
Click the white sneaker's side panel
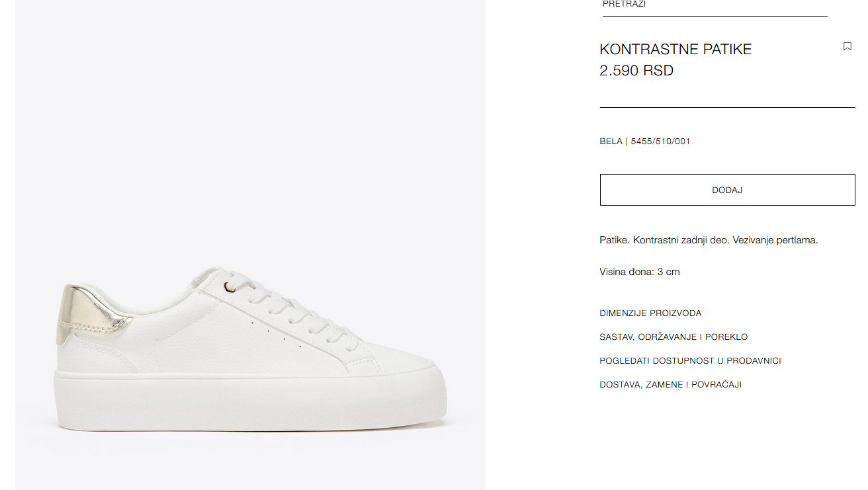click(198, 337)
